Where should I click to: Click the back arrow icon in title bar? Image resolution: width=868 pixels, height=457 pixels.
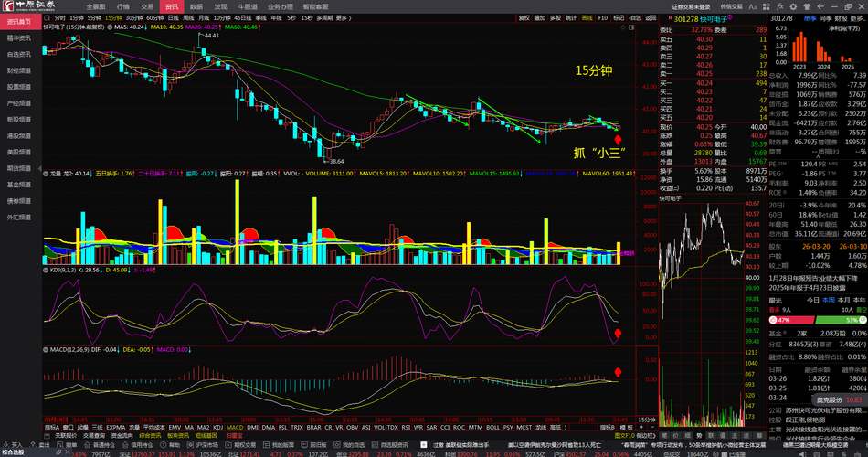820,6
